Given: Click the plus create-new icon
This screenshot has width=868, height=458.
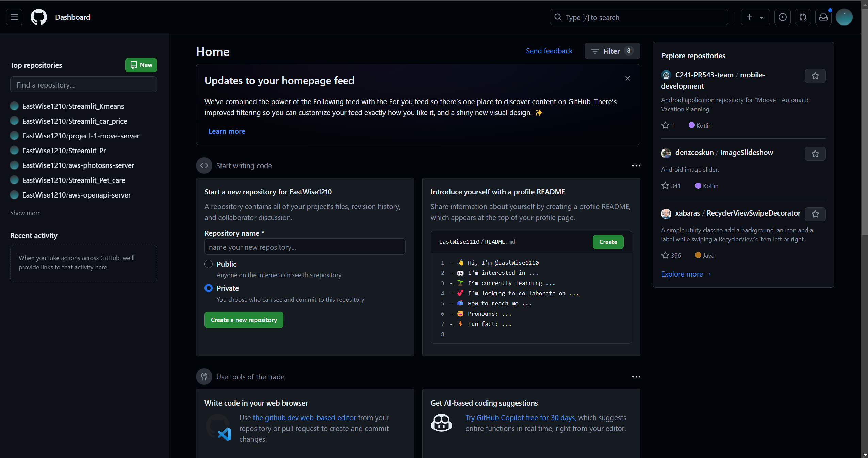Looking at the screenshot, I should tap(749, 17).
